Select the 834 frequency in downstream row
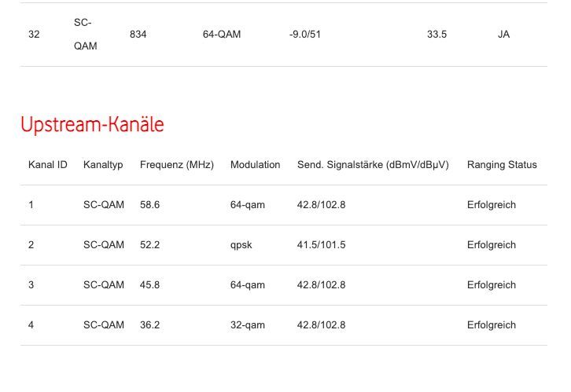This screenshot has height=392, width=571. pos(138,35)
